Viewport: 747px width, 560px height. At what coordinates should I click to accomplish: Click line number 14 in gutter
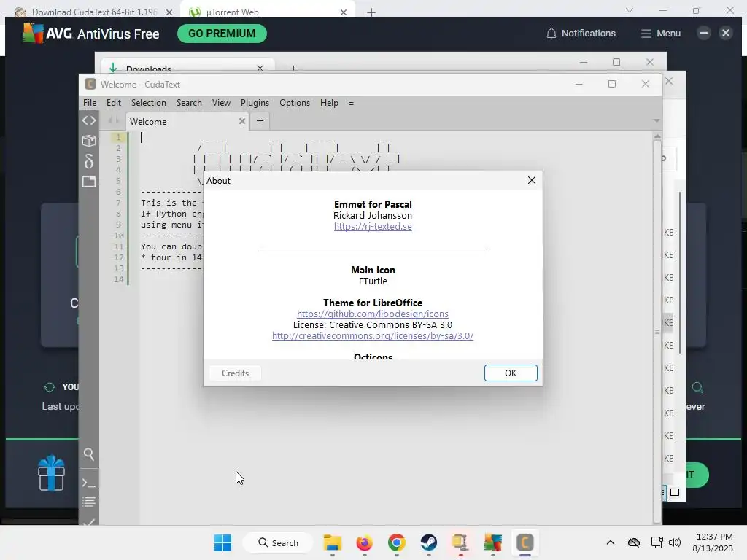(x=119, y=279)
